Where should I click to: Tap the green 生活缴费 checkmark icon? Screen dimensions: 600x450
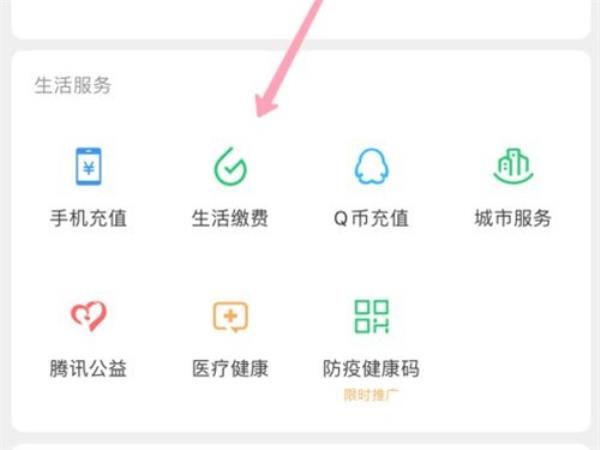tap(230, 166)
